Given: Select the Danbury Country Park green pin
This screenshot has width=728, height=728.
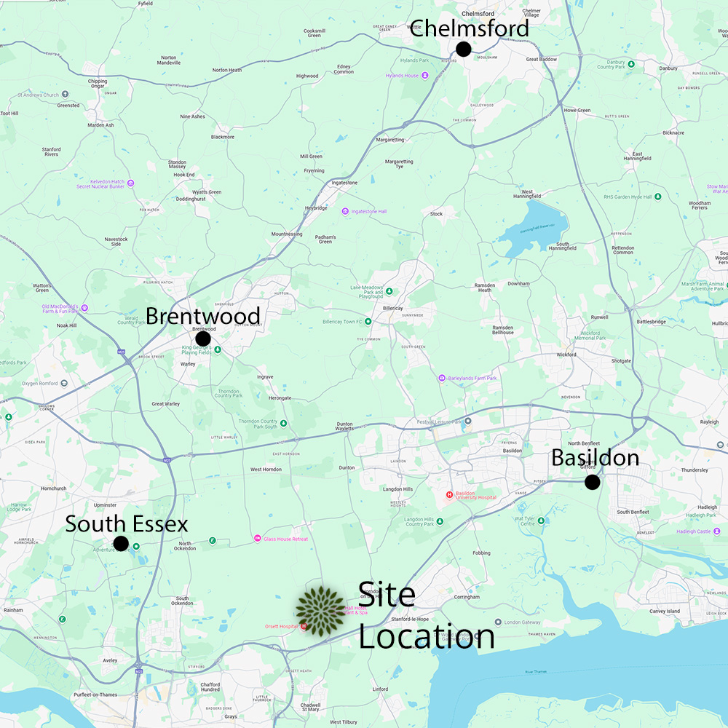Looking at the screenshot, I should pyautogui.click(x=631, y=64).
